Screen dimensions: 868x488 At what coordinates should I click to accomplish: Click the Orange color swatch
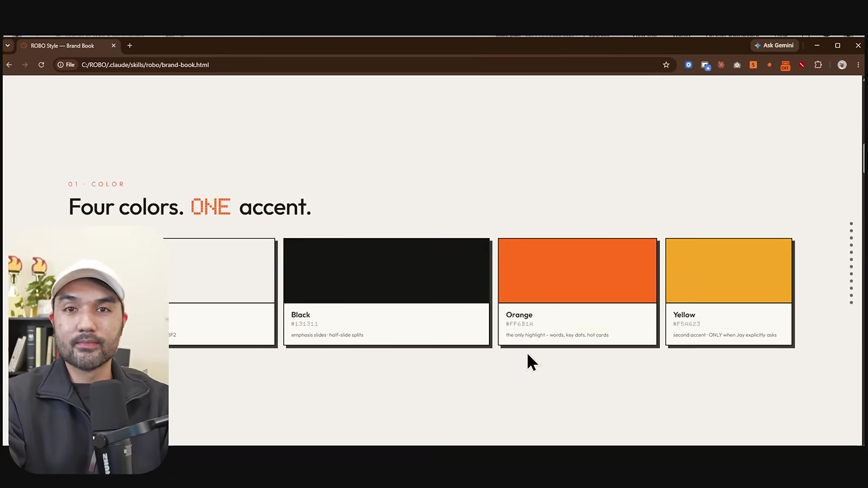click(577, 270)
